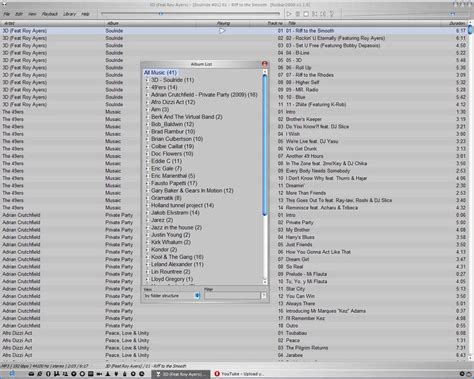
Task: Click the Album List title bar
Action: coord(201,64)
